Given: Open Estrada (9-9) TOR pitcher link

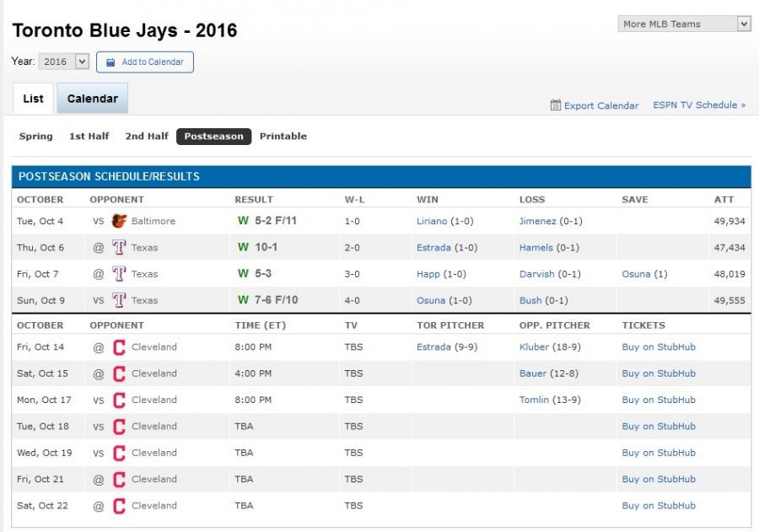Looking at the screenshot, I should tap(433, 347).
